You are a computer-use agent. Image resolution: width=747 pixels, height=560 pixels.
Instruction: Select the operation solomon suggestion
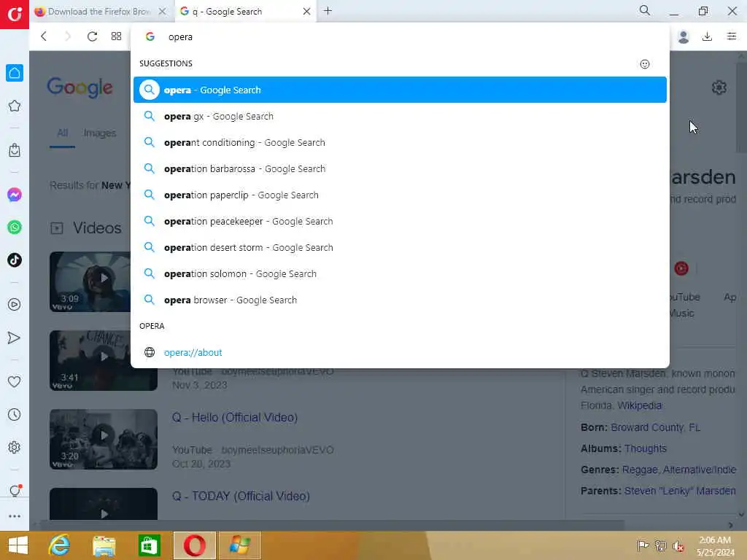tap(400, 274)
